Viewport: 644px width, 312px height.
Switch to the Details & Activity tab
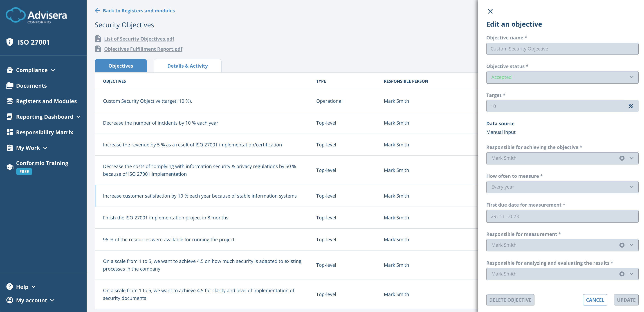click(x=187, y=66)
